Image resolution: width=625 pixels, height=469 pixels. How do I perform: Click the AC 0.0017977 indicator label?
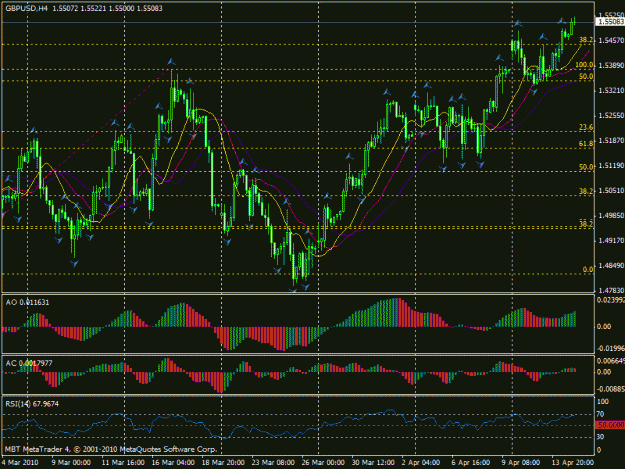pyautogui.click(x=29, y=363)
